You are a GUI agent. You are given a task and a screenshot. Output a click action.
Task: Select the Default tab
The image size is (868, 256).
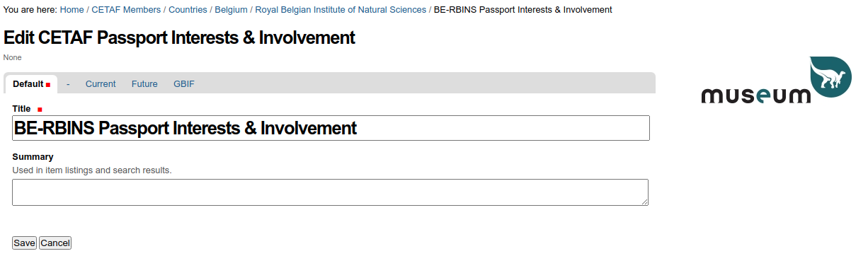tap(31, 84)
